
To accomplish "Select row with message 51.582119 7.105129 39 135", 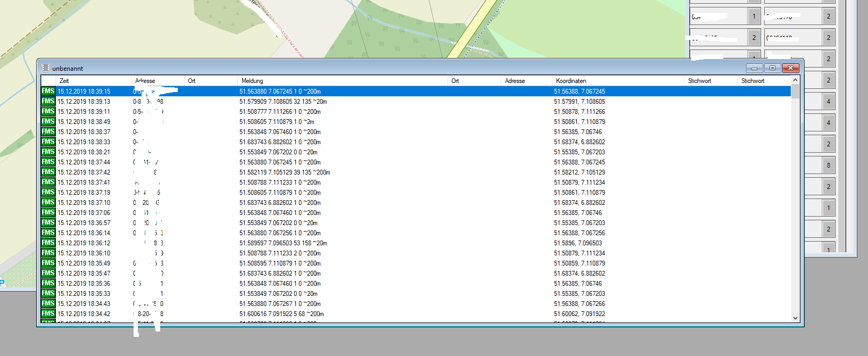I will [x=284, y=172].
